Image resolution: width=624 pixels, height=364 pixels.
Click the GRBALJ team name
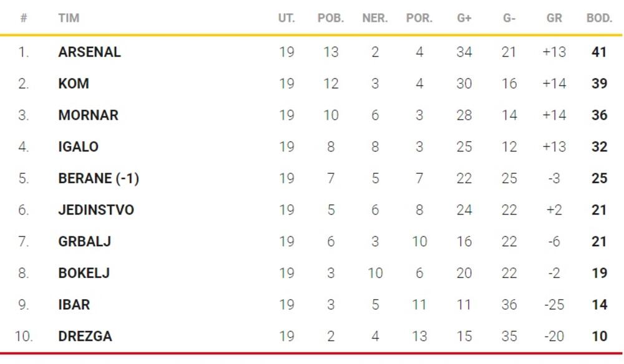coord(84,241)
